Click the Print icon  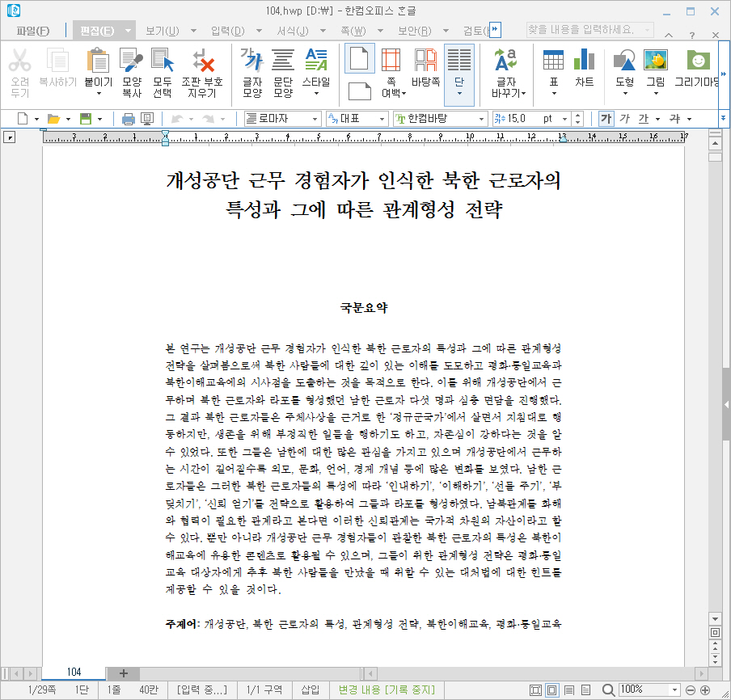pos(129,119)
